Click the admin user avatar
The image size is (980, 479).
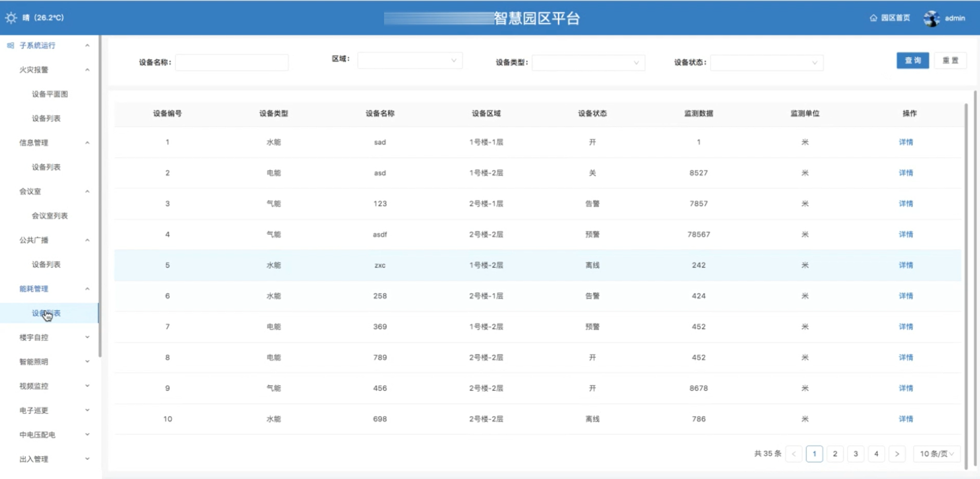click(932, 18)
